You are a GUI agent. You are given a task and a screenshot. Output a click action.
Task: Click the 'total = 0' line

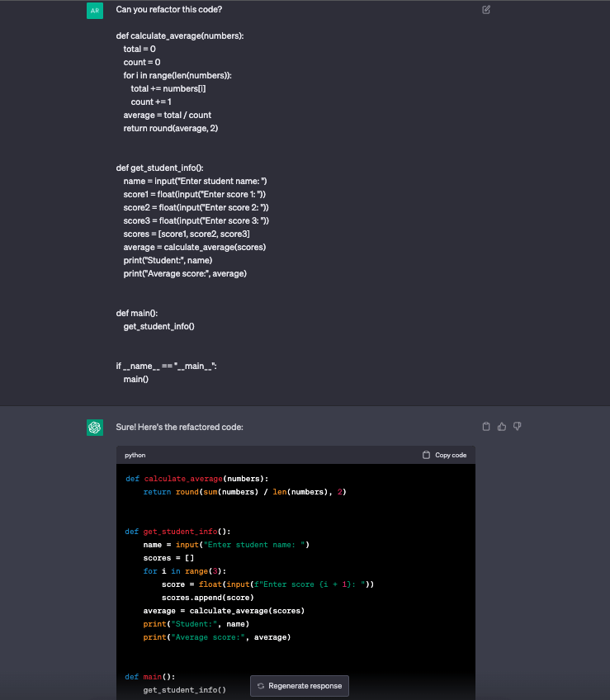(139, 49)
